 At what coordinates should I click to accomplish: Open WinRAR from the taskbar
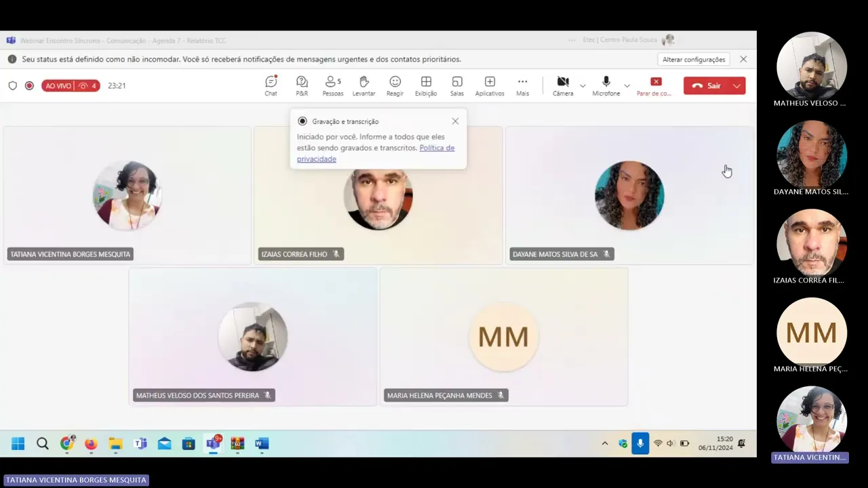point(237,444)
